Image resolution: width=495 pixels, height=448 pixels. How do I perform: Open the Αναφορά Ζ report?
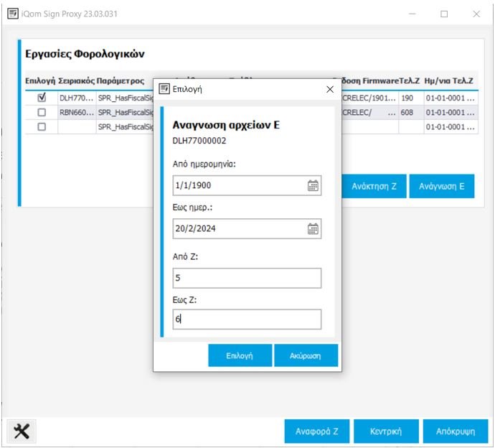coord(316,431)
